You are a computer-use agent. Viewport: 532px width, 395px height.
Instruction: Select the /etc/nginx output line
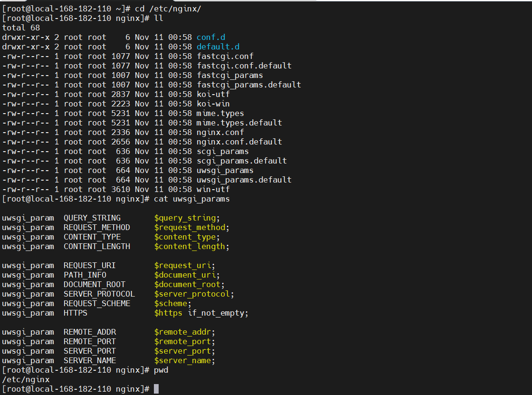click(x=26, y=380)
